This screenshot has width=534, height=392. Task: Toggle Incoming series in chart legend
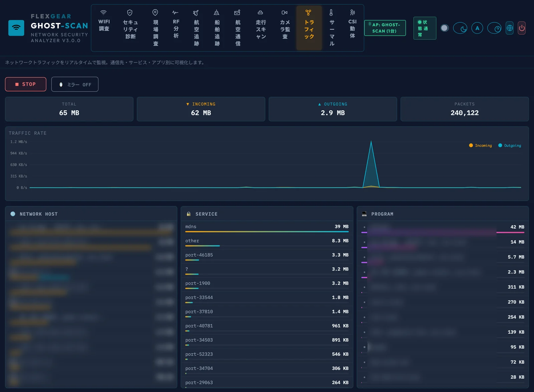click(481, 145)
